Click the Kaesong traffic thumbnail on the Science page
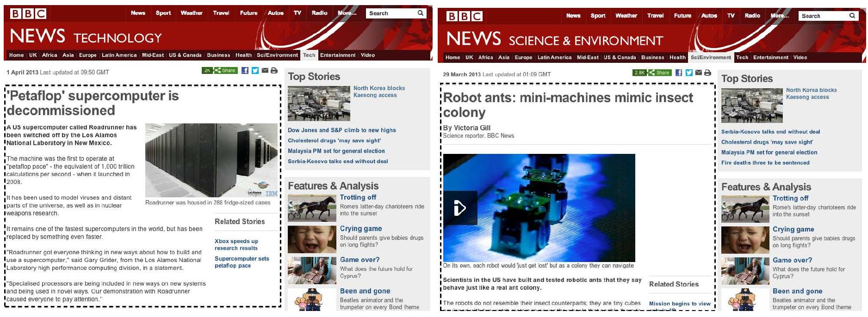 click(752, 105)
